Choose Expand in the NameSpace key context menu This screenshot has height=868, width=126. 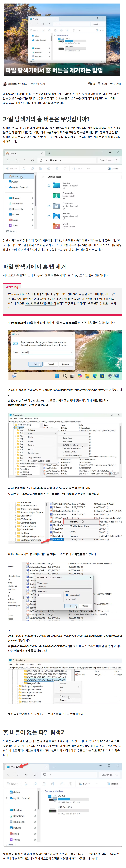coord(63,683)
